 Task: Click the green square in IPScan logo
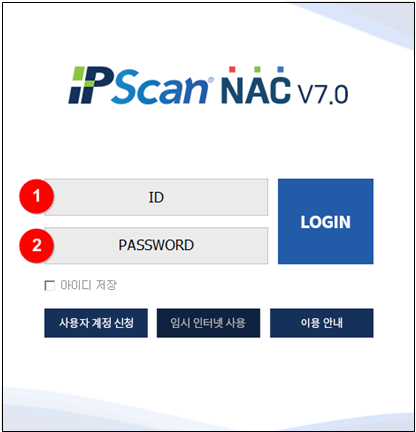(79, 73)
